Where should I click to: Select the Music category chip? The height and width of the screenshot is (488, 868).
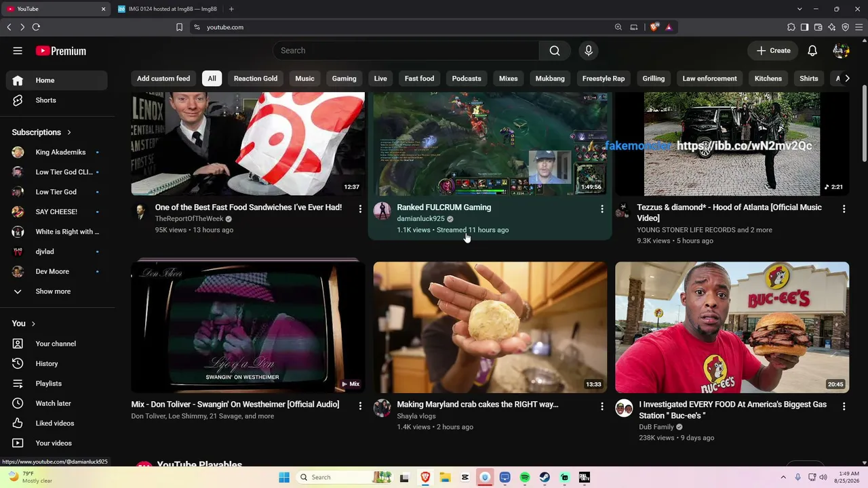tap(305, 79)
